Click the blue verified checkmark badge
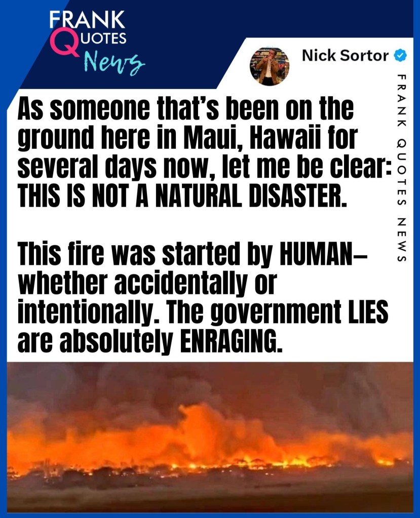 (401, 56)
